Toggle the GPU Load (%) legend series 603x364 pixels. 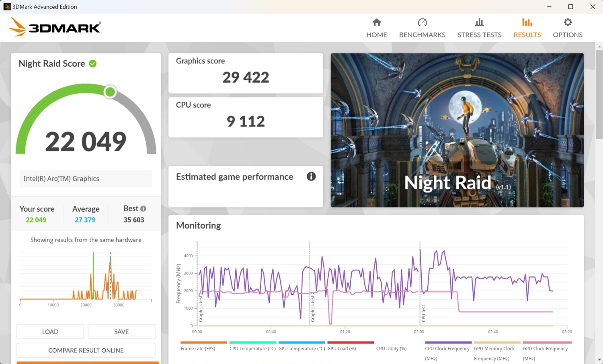tap(341, 349)
